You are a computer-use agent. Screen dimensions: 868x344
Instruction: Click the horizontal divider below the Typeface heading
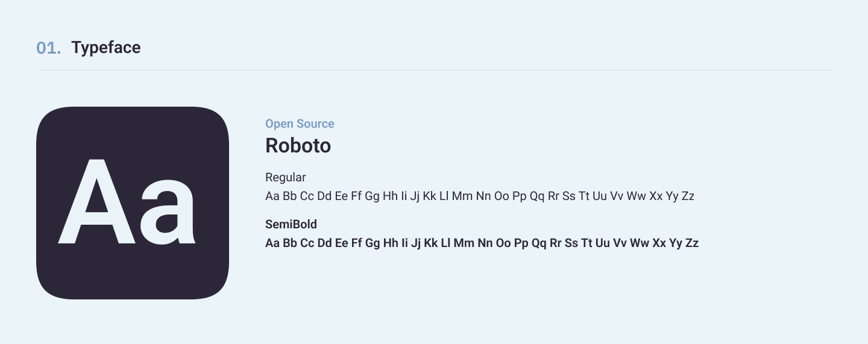pos(434,70)
